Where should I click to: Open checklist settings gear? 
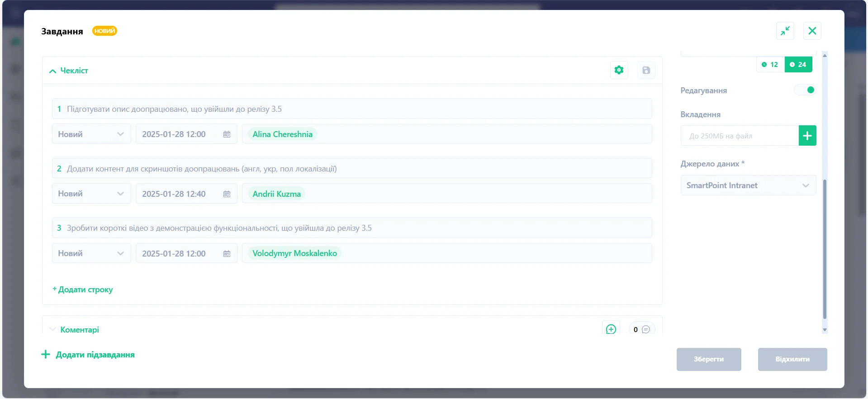619,70
